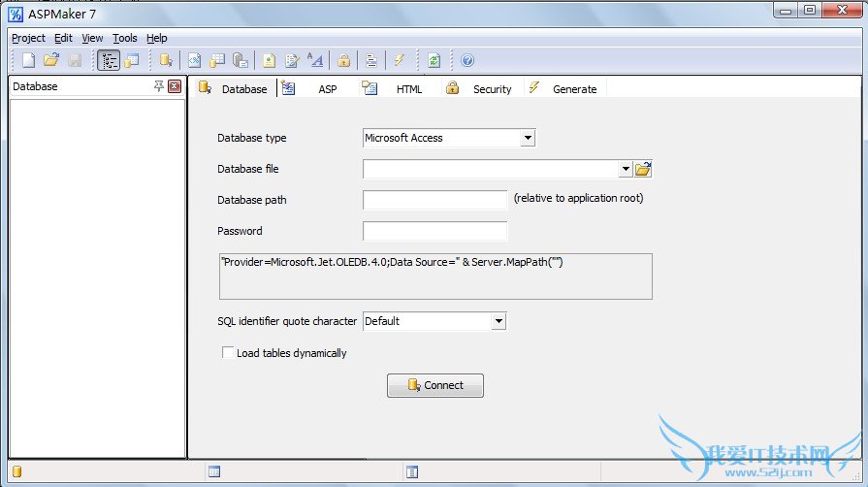The height and width of the screenshot is (487, 868).
Task: Open the Help menu
Action: (157, 38)
